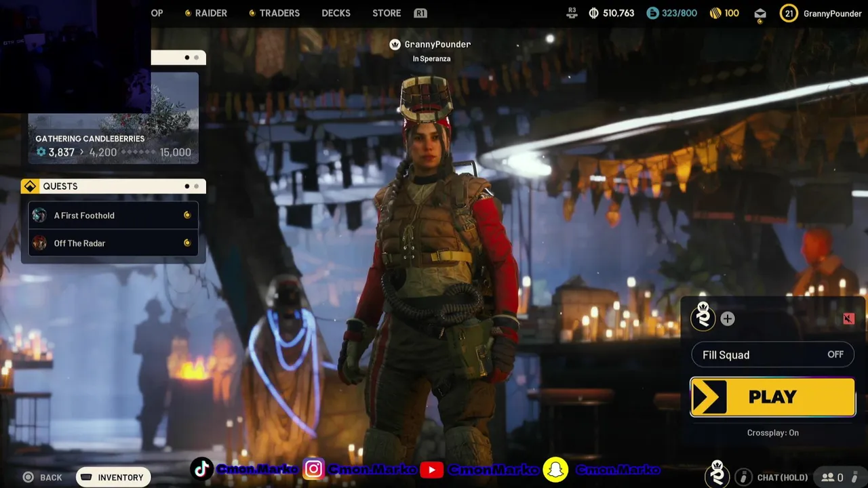Click the page dots above event card

point(191,58)
